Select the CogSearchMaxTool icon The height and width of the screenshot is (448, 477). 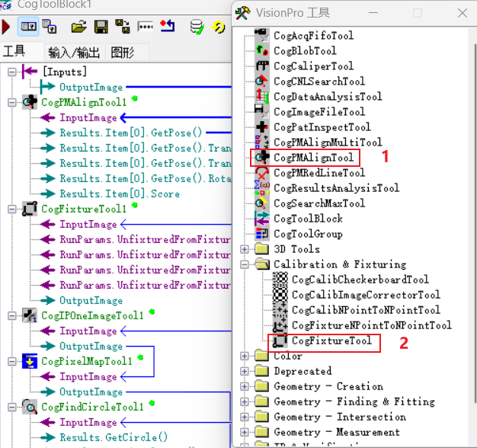click(x=261, y=203)
